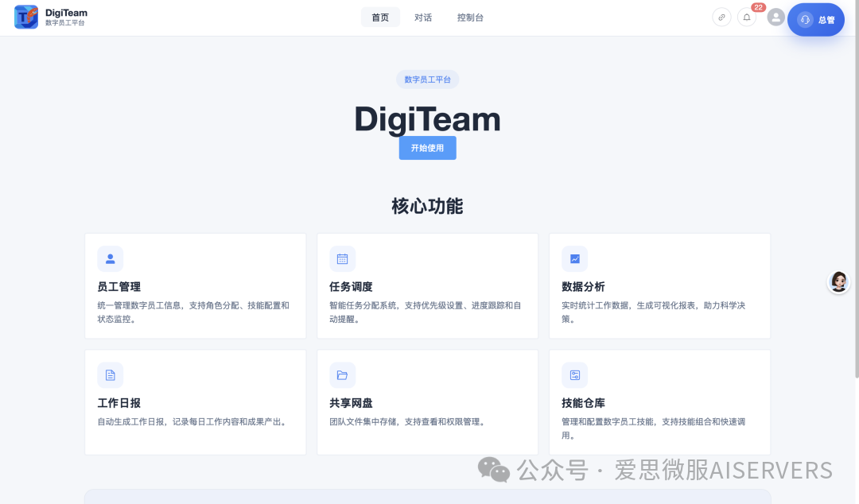This screenshot has width=859, height=504.
Task: Click the 共享网盘 folder icon
Action: (x=342, y=375)
